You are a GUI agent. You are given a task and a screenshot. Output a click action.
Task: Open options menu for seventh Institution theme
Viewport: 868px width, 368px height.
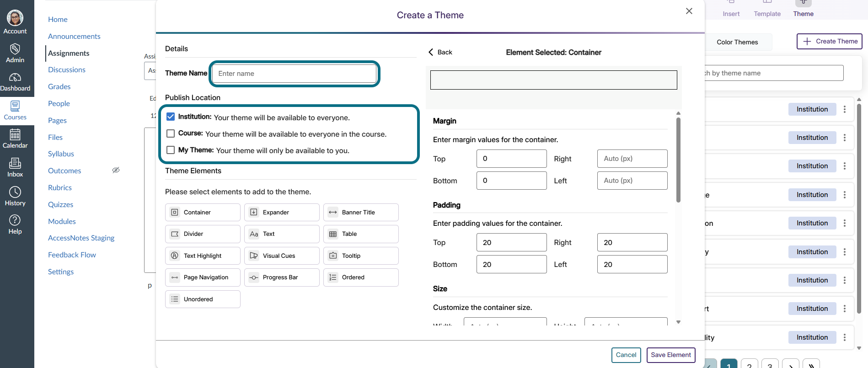pos(845,280)
